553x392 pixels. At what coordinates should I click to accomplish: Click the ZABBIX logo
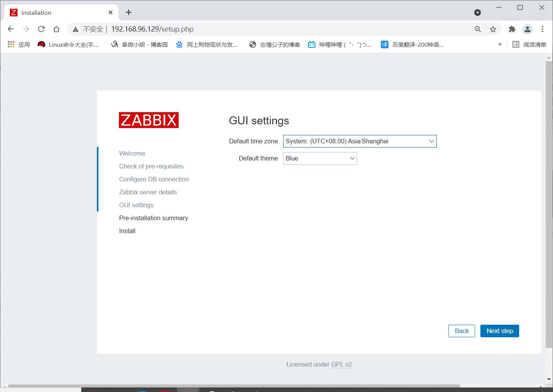point(149,120)
